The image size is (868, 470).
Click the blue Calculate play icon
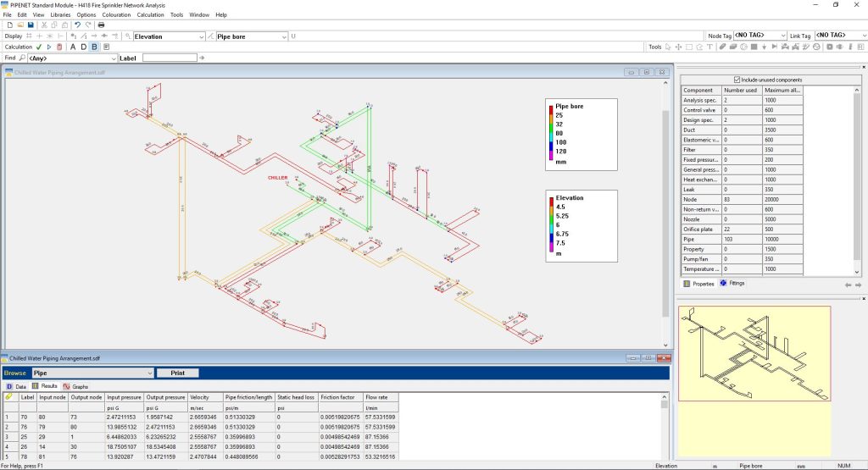point(49,47)
